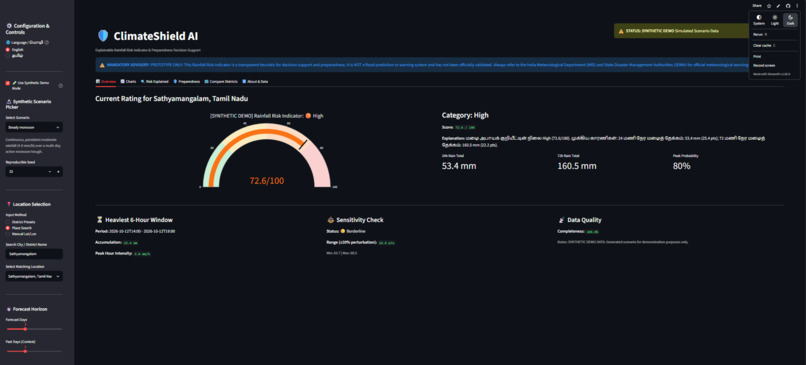Screen dimensions: 806x365
Task: Select Manual Lat/Lon input method
Action: click(8, 233)
